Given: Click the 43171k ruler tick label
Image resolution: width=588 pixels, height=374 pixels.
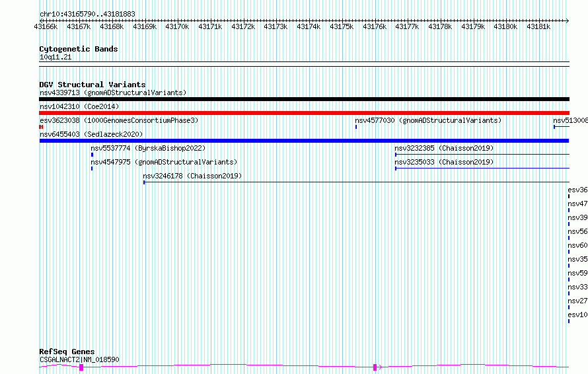Looking at the screenshot, I should click(x=210, y=26).
